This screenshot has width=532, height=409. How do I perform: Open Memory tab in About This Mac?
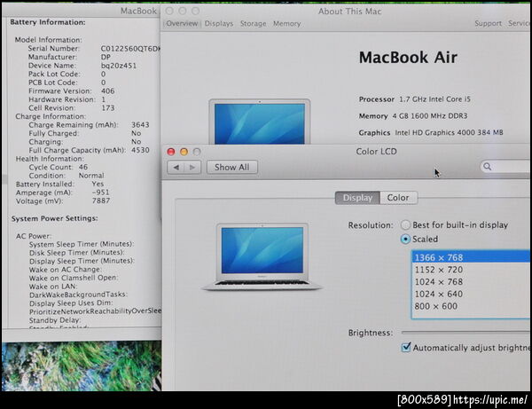pos(287,24)
